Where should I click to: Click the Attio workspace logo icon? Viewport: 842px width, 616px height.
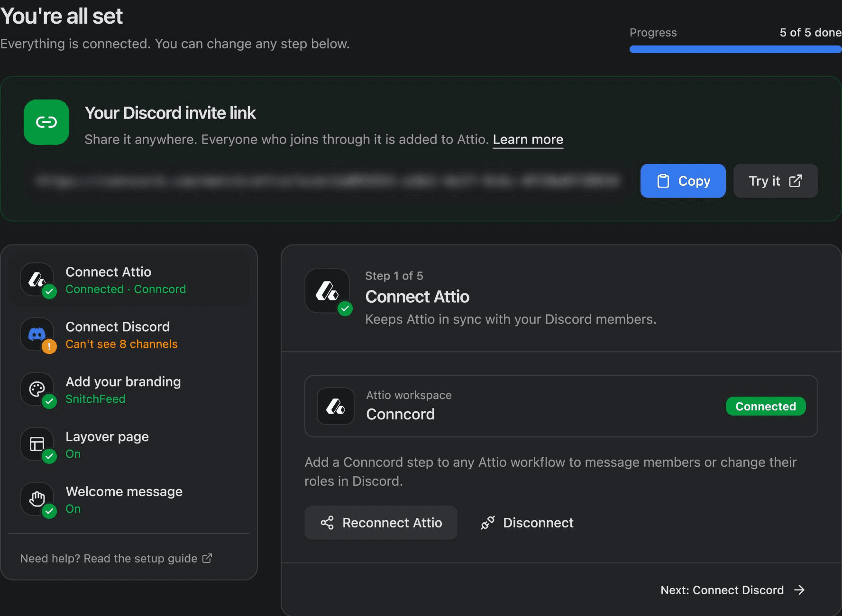point(336,406)
